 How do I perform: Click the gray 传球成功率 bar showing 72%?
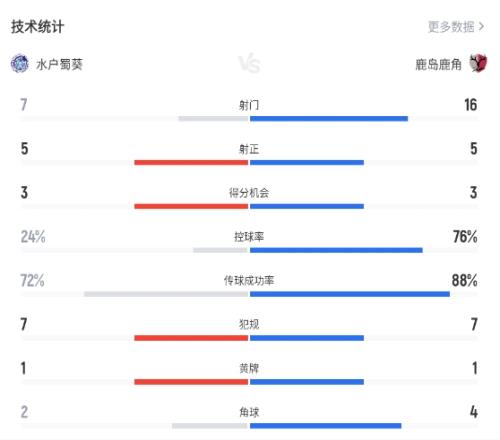166,294
